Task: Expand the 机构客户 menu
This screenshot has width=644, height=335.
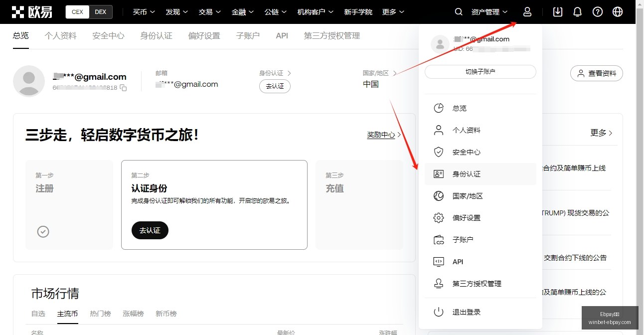Action: 316,12
